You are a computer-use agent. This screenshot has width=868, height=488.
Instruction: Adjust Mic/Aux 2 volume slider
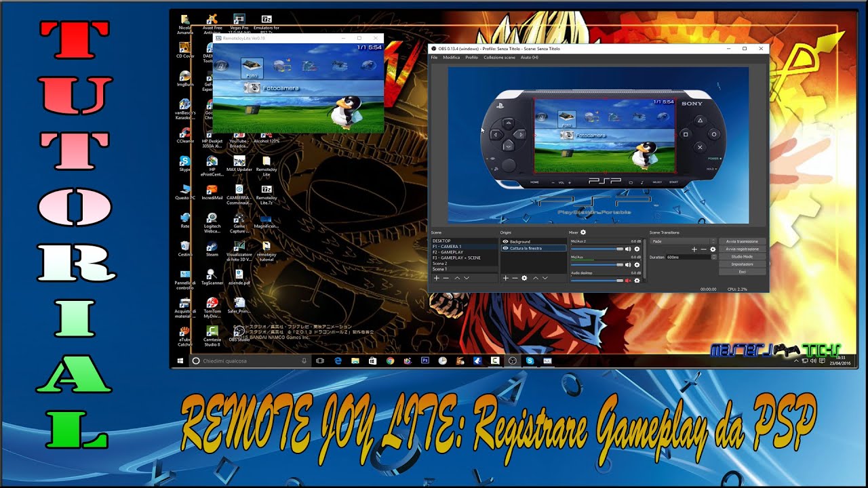pos(597,249)
